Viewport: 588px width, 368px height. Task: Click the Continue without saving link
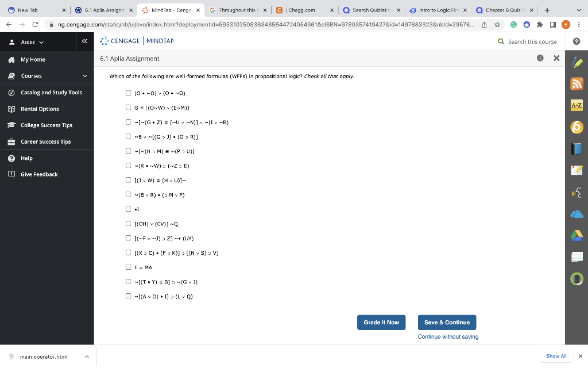447,336
